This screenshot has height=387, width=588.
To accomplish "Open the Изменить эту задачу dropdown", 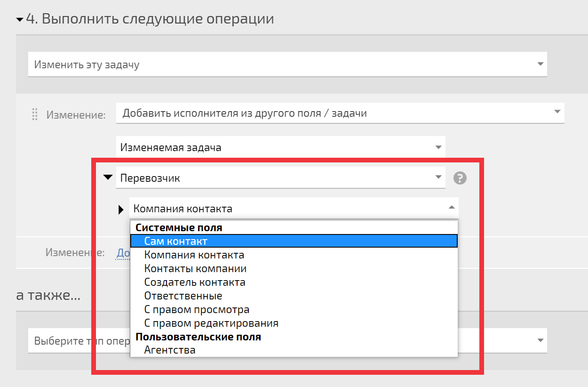I will coord(287,64).
